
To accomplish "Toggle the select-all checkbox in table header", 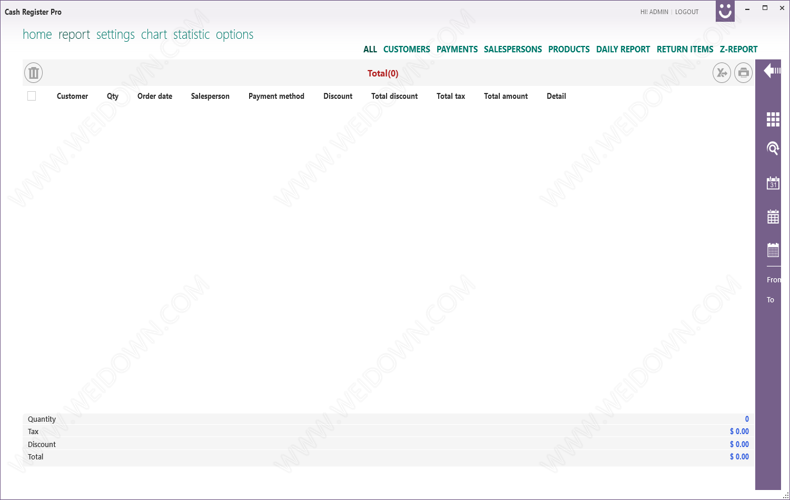I will coord(31,96).
